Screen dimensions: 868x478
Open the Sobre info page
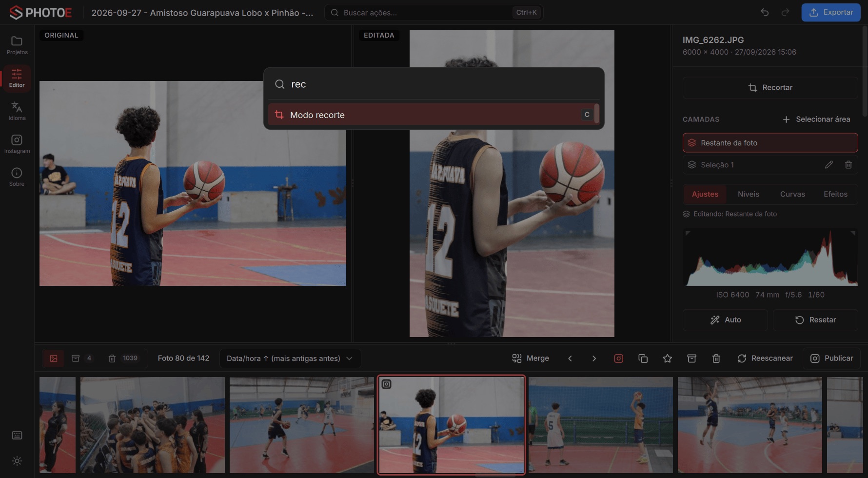coord(17,177)
